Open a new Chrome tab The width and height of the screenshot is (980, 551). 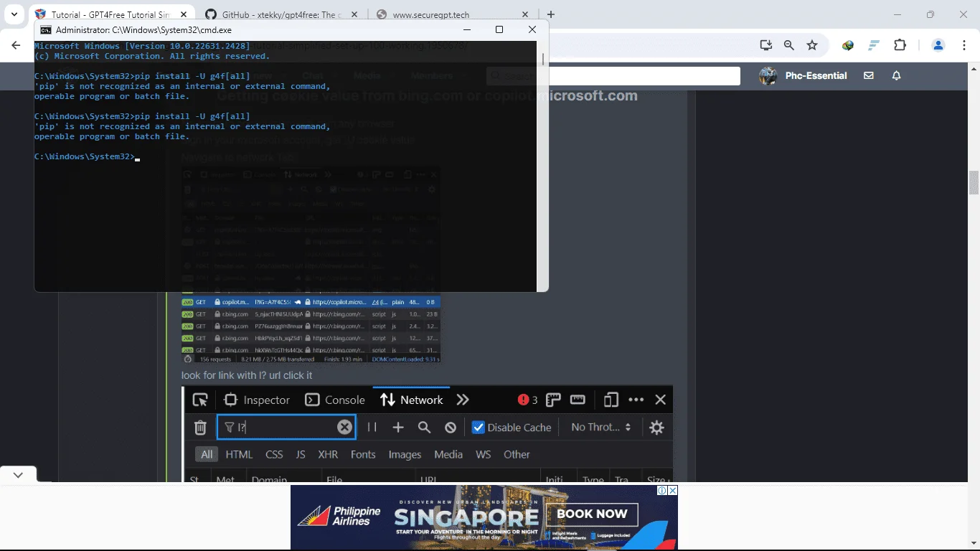pyautogui.click(x=551, y=14)
